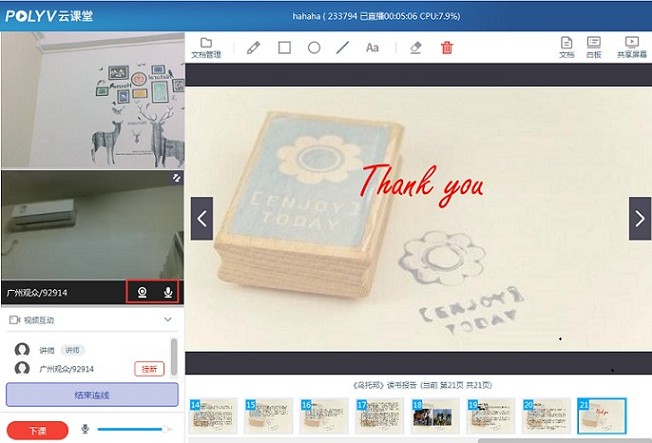
Task: Select the rectangle shape tool
Action: tap(284, 47)
